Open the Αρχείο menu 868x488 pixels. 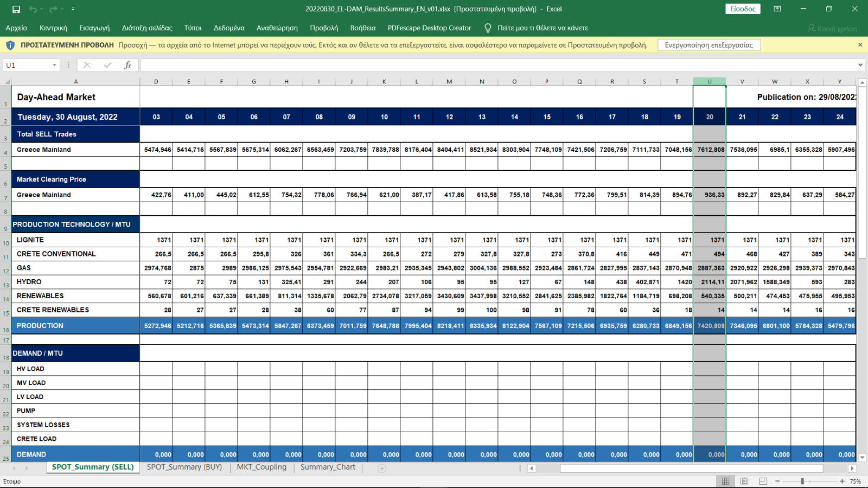(x=16, y=28)
